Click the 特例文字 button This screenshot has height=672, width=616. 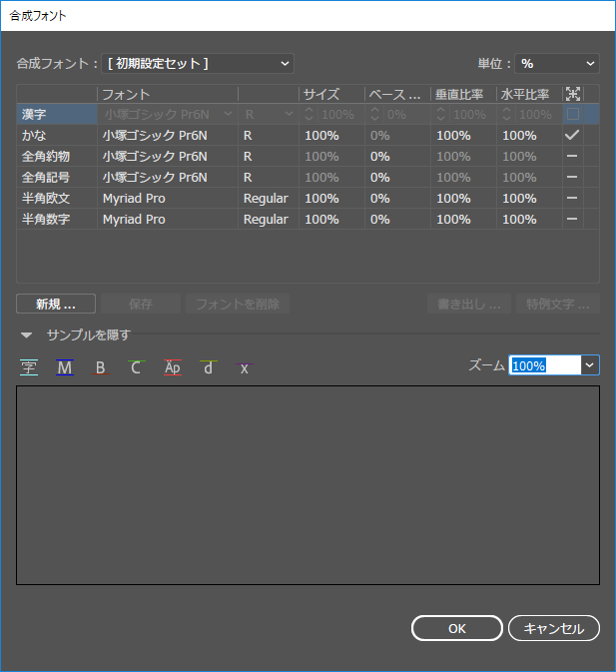tap(558, 304)
